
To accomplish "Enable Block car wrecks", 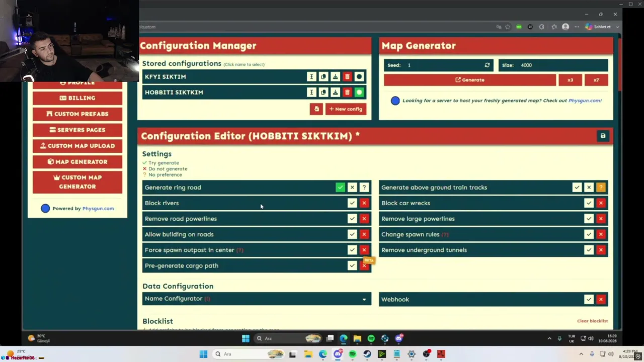I will click(x=589, y=203).
